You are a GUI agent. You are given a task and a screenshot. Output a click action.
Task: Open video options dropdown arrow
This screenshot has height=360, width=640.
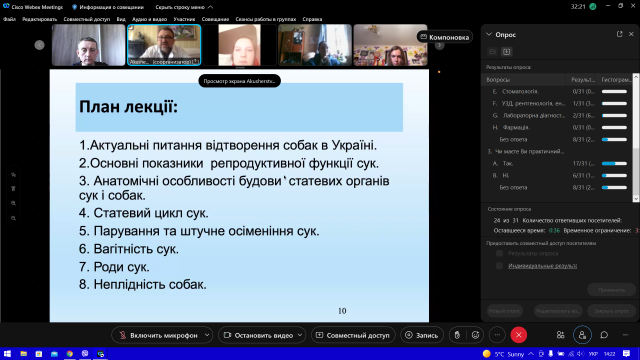(300, 335)
